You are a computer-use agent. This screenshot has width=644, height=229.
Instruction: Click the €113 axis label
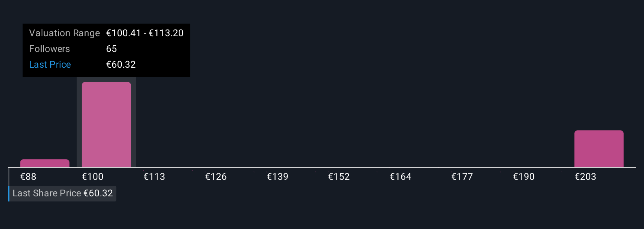point(154,177)
